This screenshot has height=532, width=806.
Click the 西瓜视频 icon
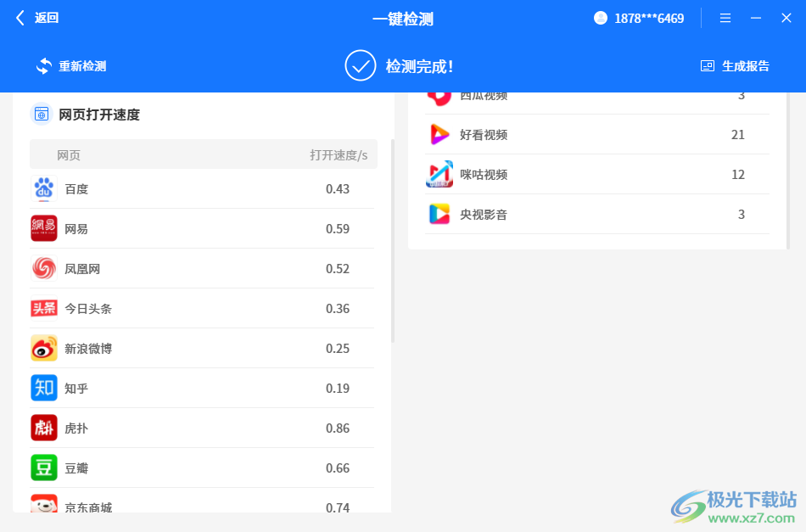tap(439, 98)
